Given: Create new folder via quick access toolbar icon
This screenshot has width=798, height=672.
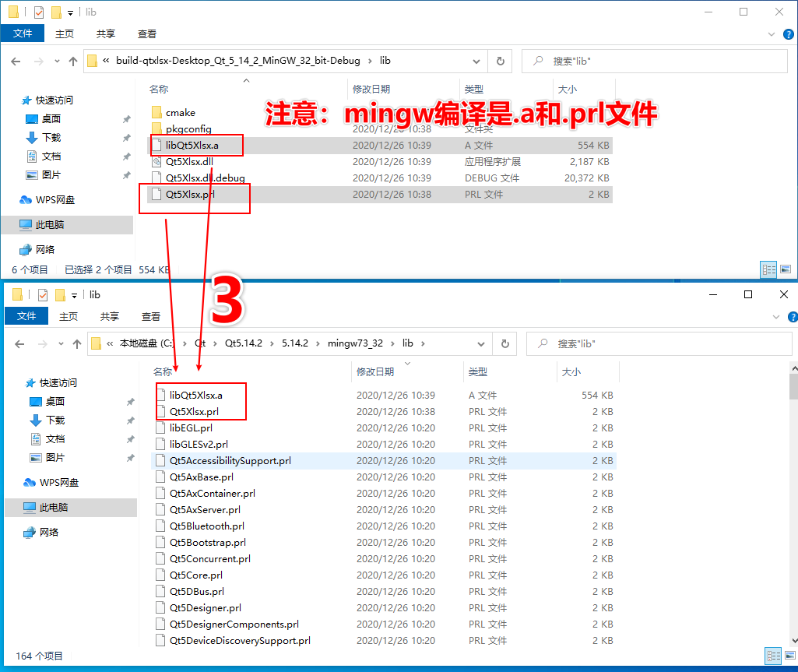Looking at the screenshot, I should [56, 12].
